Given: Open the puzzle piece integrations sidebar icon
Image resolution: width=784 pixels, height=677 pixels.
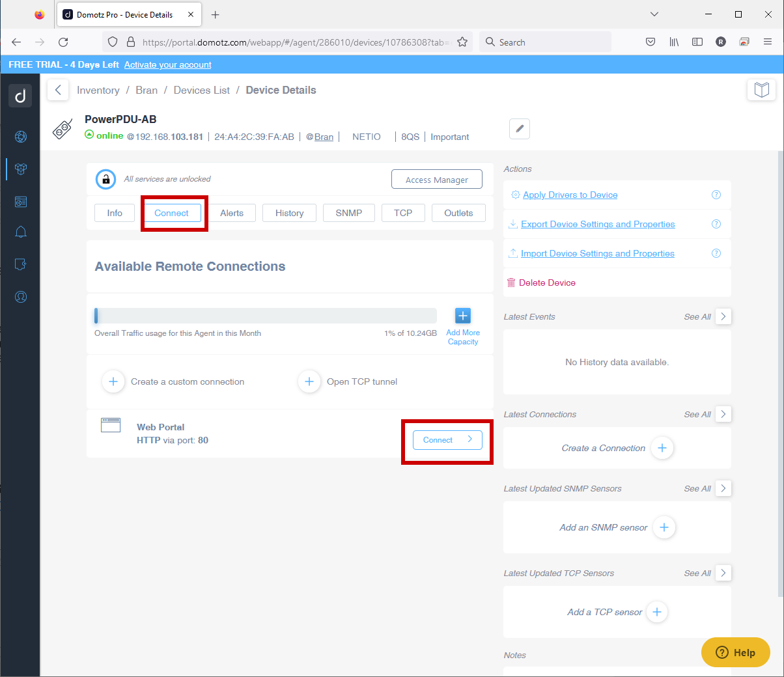Looking at the screenshot, I should pyautogui.click(x=21, y=264).
